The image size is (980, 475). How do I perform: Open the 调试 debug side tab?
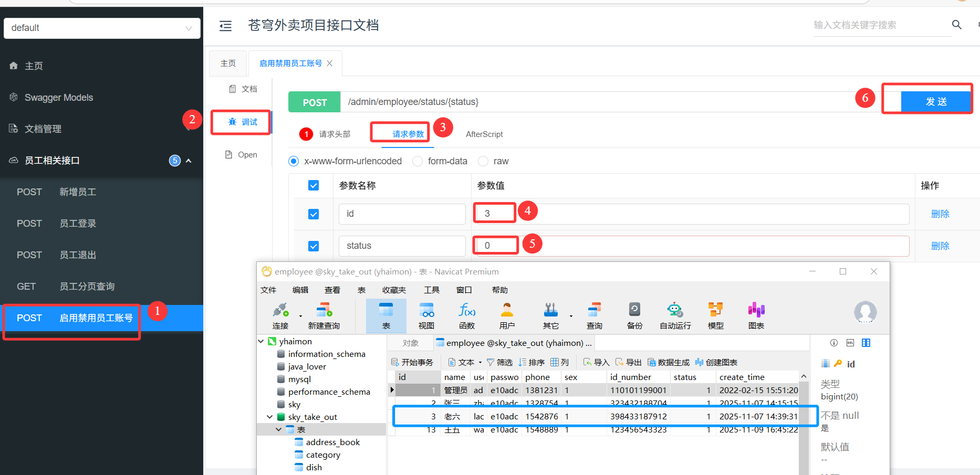pos(243,122)
